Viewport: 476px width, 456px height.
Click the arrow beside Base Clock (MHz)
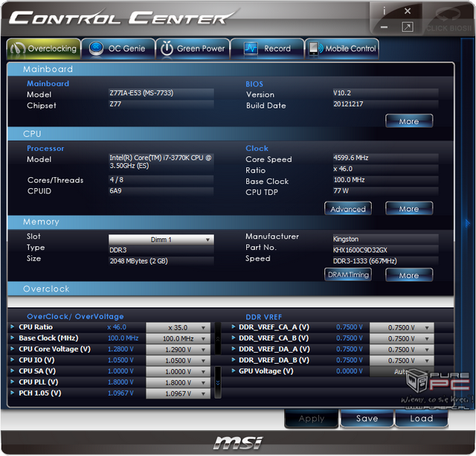click(13, 338)
